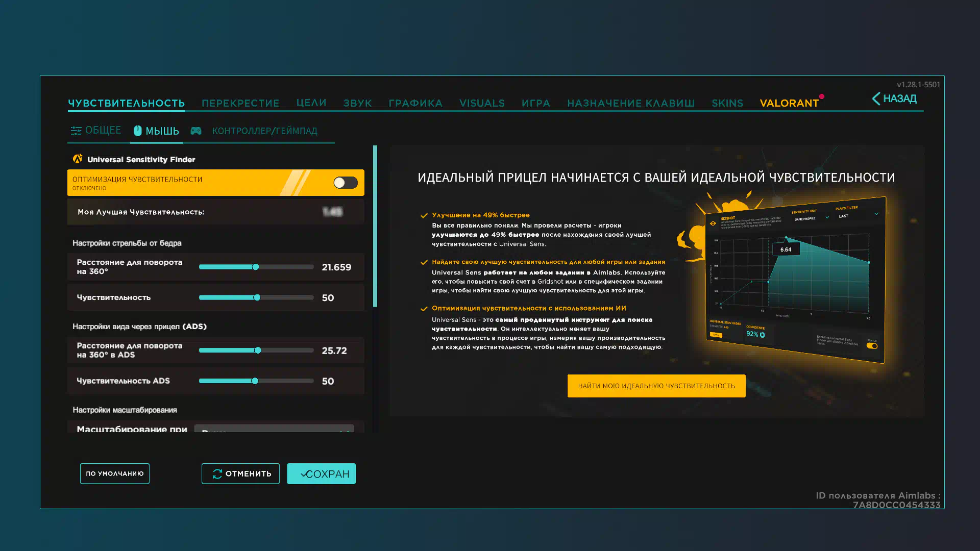This screenshot has height=551, width=980.
Task: Click the Universal Sens preview thumbnail
Action: coord(795,280)
